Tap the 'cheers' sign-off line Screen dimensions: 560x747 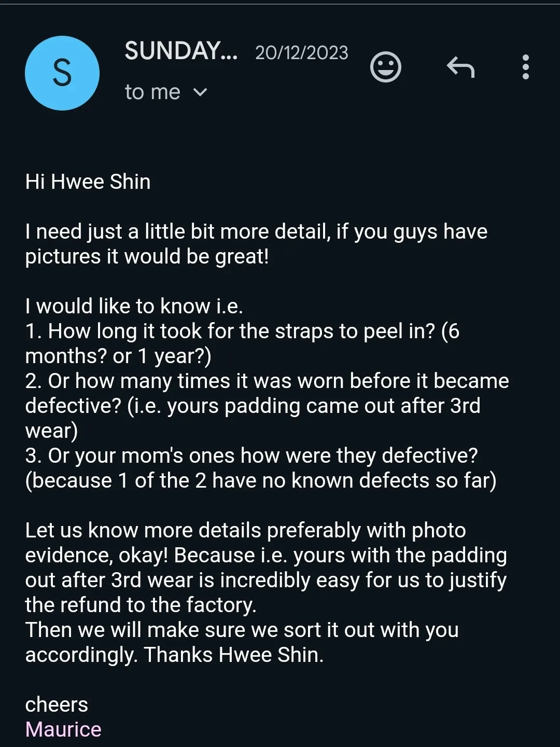coord(57,705)
